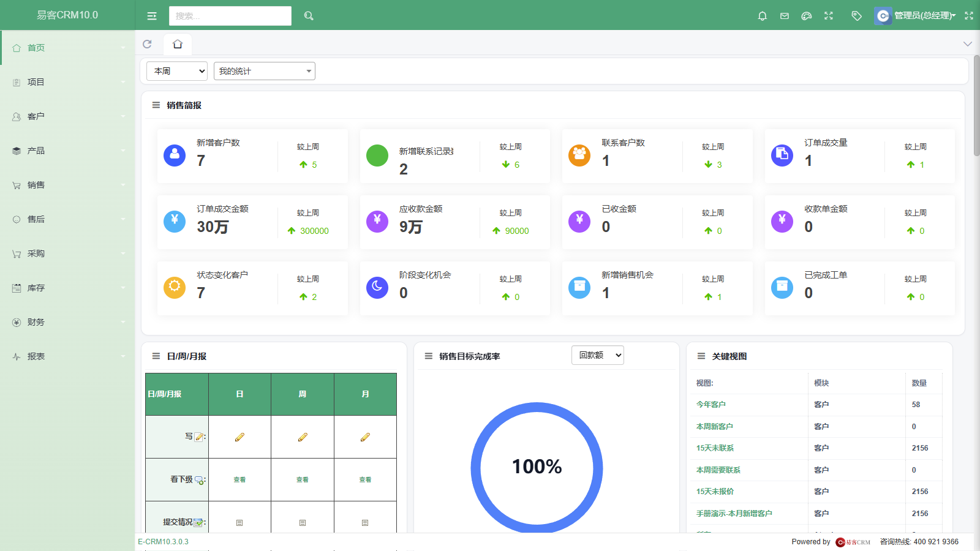Expand the 项目 sidebar menu
Image resolution: width=980 pixels, height=551 pixels.
[x=67, y=82]
